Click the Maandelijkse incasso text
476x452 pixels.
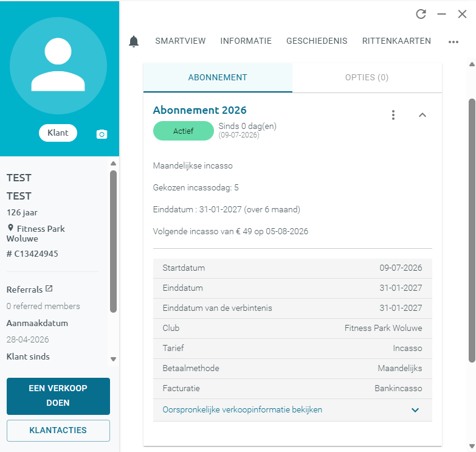pyautogui.click(x=193, y=166)
